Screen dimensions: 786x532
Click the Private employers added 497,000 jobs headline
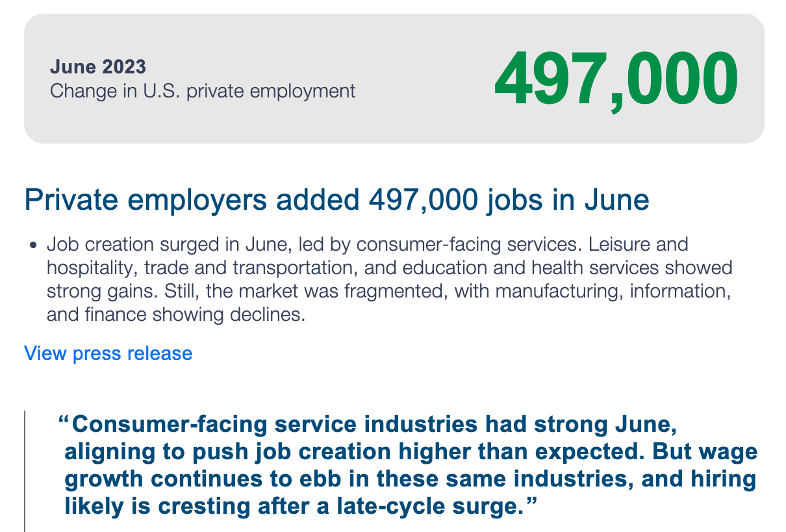pyautogui.click(x=336, y=200)
